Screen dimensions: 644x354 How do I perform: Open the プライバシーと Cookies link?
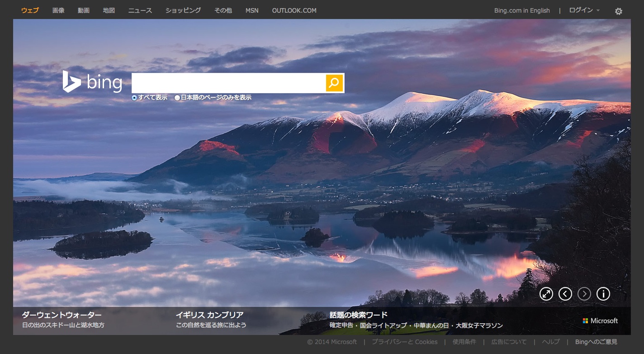(x=404, y=342)
